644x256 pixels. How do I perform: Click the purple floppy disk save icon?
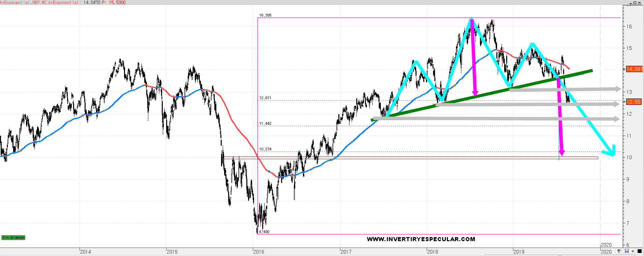(626, 251)
